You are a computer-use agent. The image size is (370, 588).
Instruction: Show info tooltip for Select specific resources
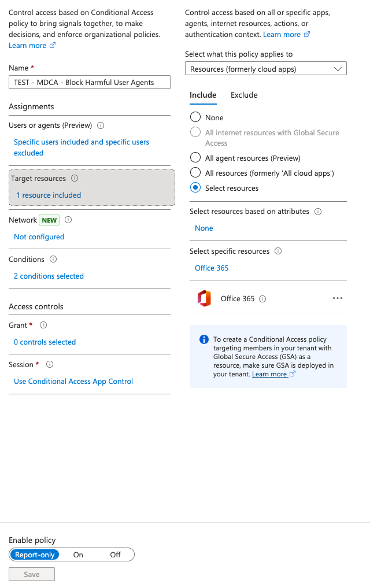tap(278, 252)
